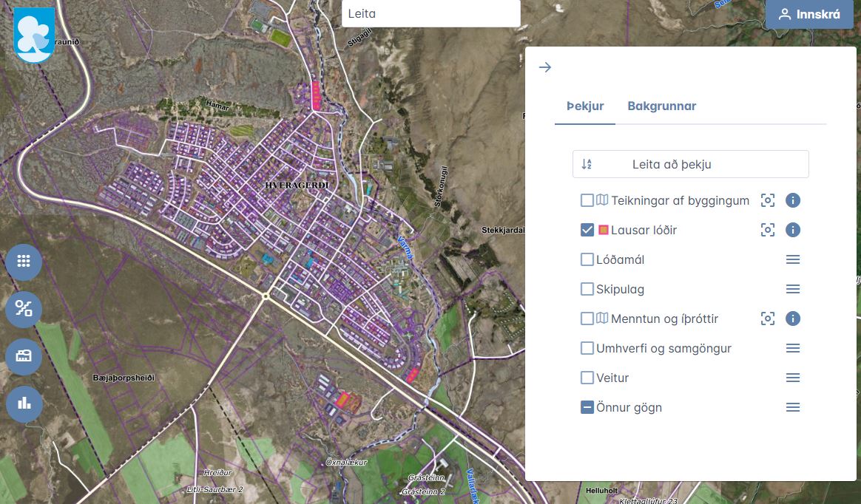Click the Innskrá login button
The width and height of the screenshot is (861, 504).
pyautogui.click(x=808, y=15)
